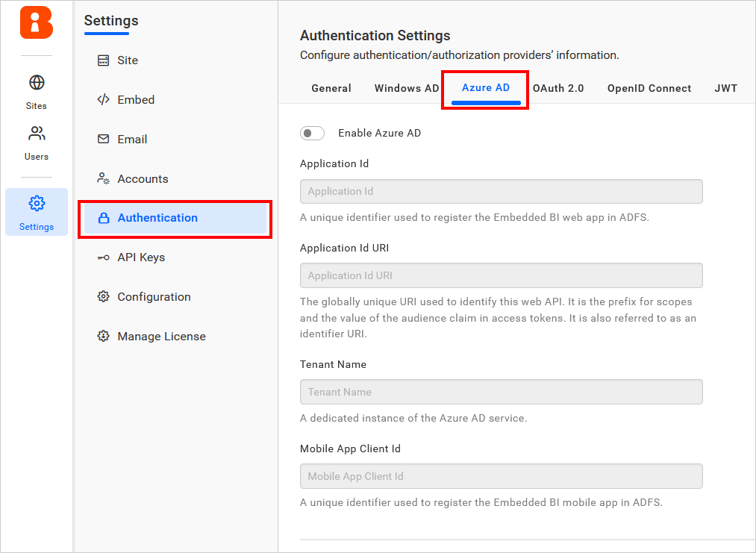Select the Embed code icon

[x=102, y=99]
